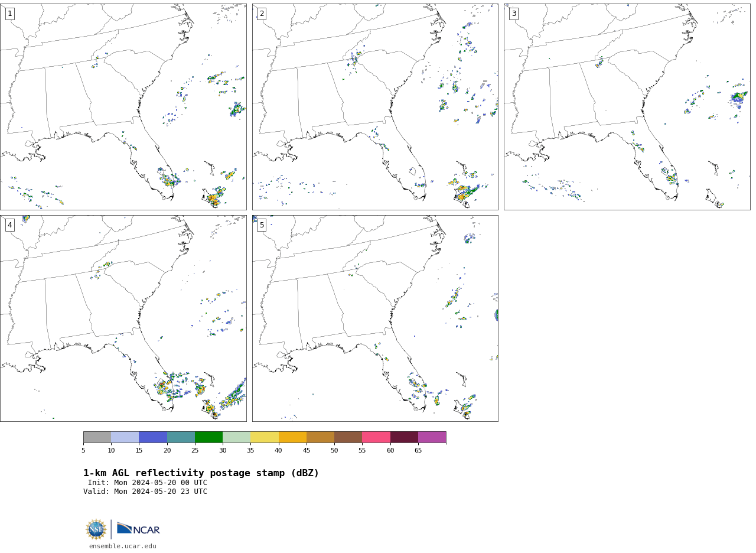Open ensemble member 1 reflectivity map
This screenshot has height=553, width=756.
(123, 107)
